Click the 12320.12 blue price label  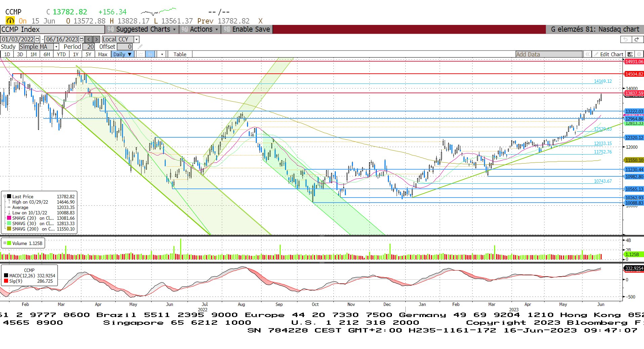pos(634,138)
